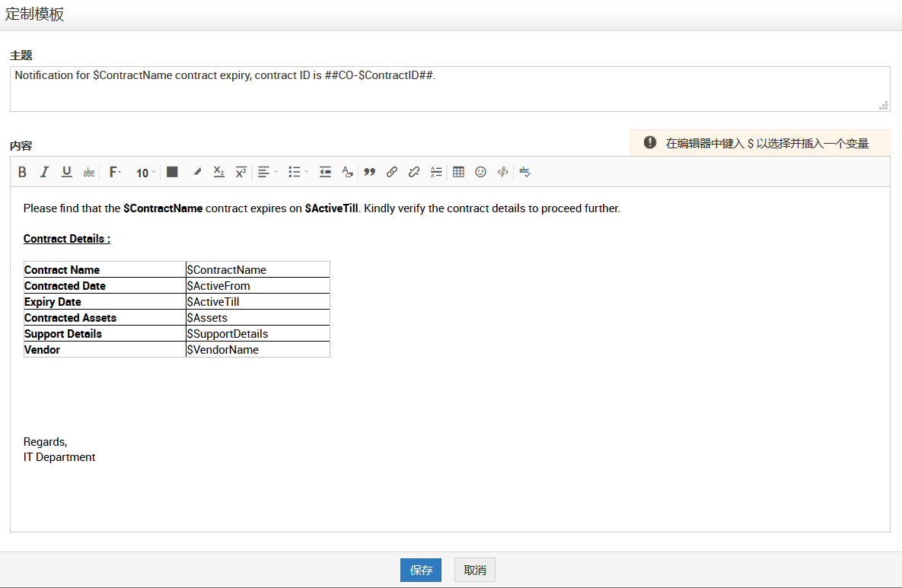Click the '$Assets' table cell

258,318
